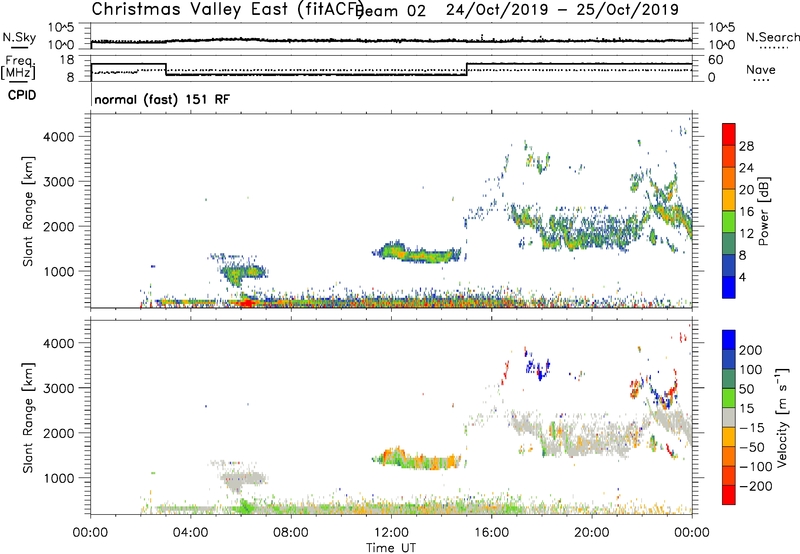Click the 'Nave' legend label
The height and width of the screenshot is (554, 800).
tap(761, 69)
